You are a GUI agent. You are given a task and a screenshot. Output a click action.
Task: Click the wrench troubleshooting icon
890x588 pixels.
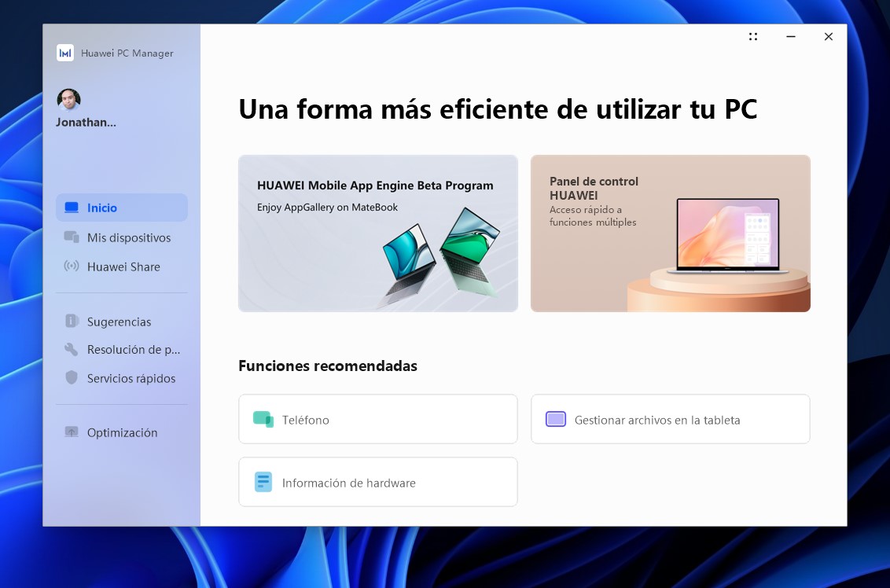point(71,349)
